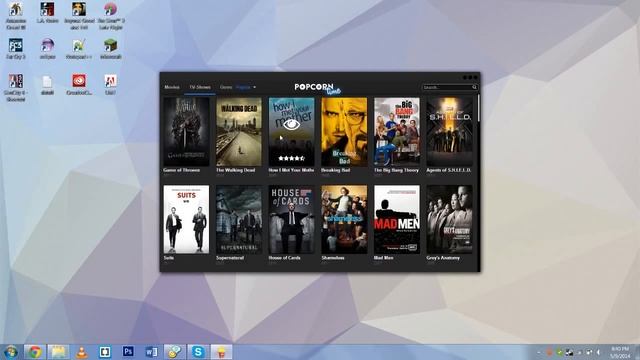Open the Agents of S.H.I.E.L.D. poster

point(449,131)
